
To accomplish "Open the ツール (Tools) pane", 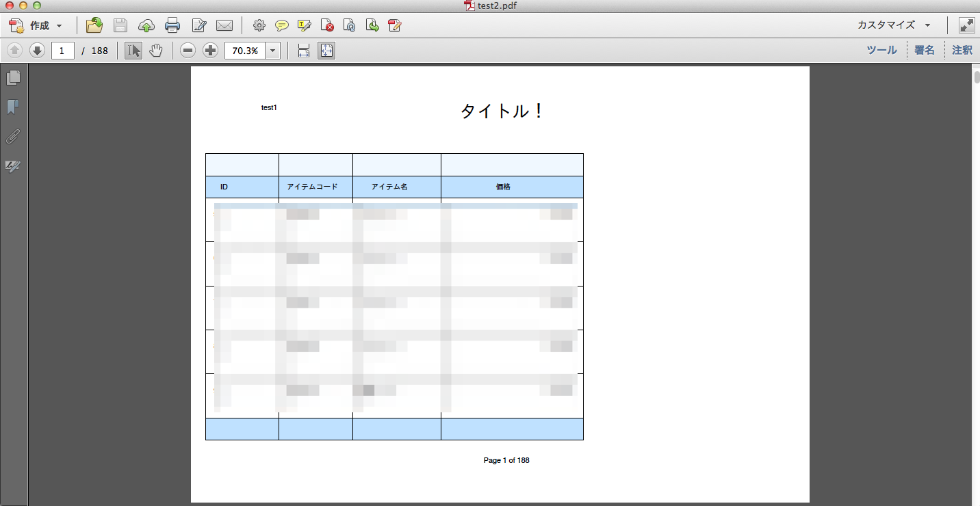I will [881, 50].
